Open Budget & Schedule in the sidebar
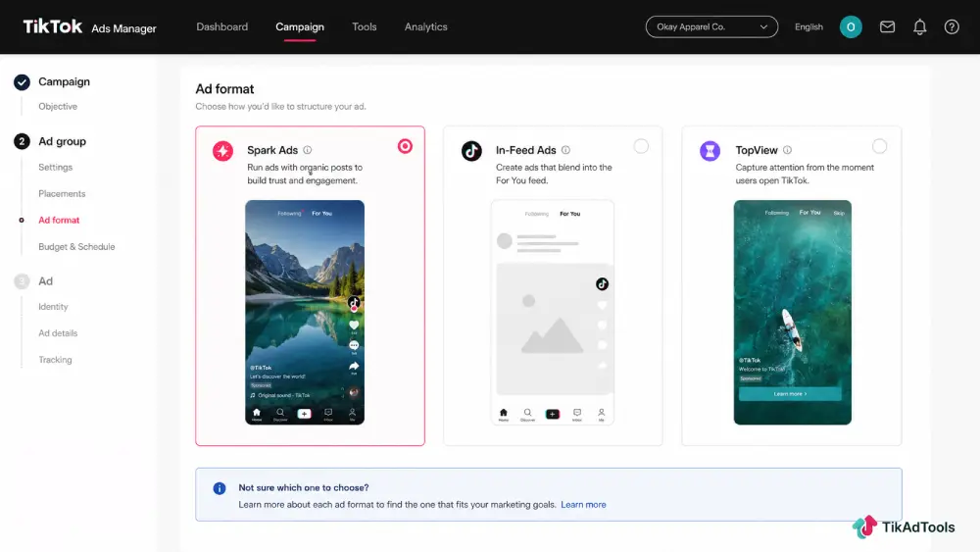This screenshot has height=552, width=980. click(76, 247)
